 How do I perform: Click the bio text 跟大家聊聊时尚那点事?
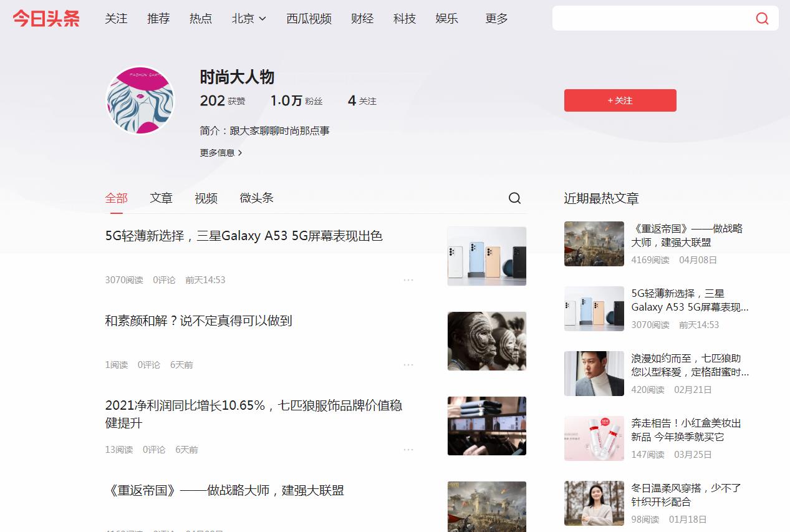279,131
